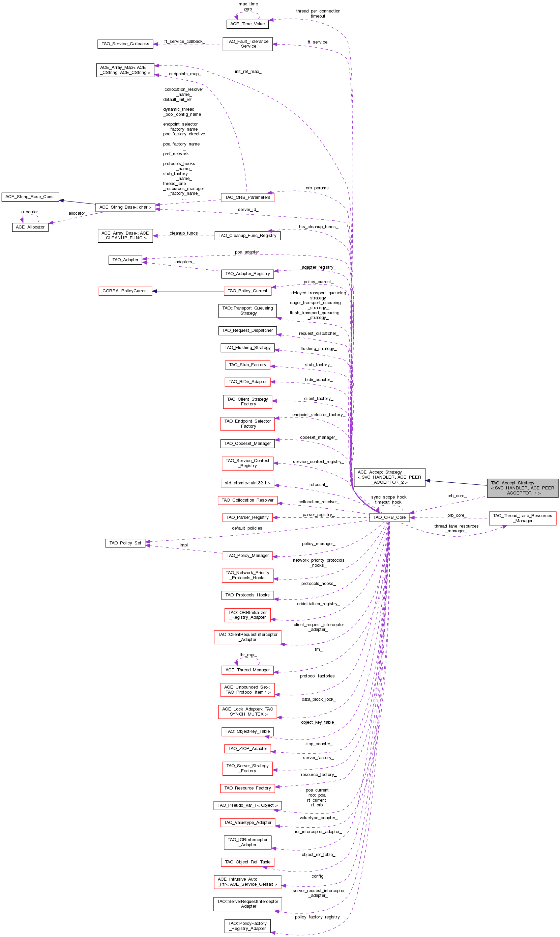Screen dimensions: 560x937
Task: Select the TAO_Fault_Tolerance_Service node
Action: point(247,44)
